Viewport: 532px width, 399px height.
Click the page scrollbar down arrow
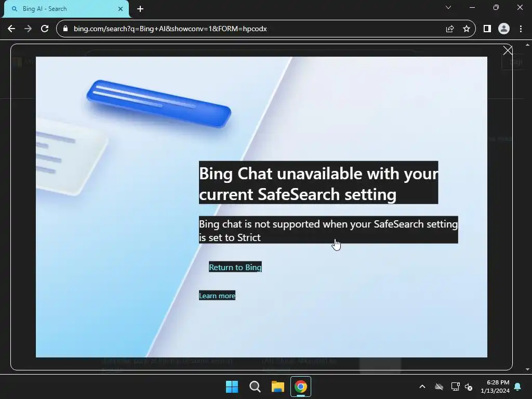527,369
